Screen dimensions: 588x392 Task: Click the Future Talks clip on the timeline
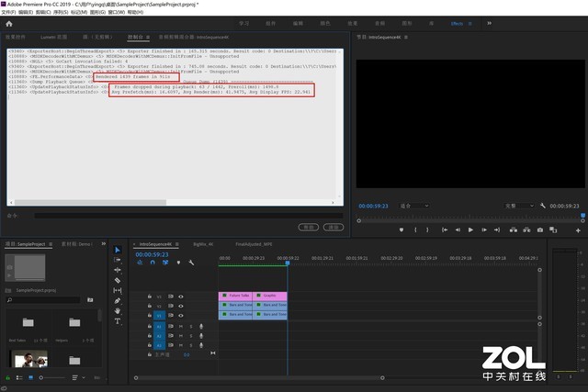[234, 296]
